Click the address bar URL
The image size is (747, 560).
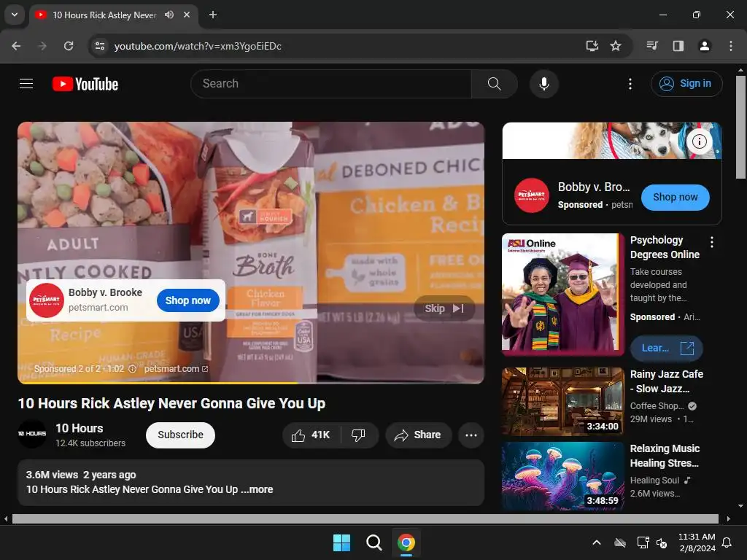(x=198, y=46)
